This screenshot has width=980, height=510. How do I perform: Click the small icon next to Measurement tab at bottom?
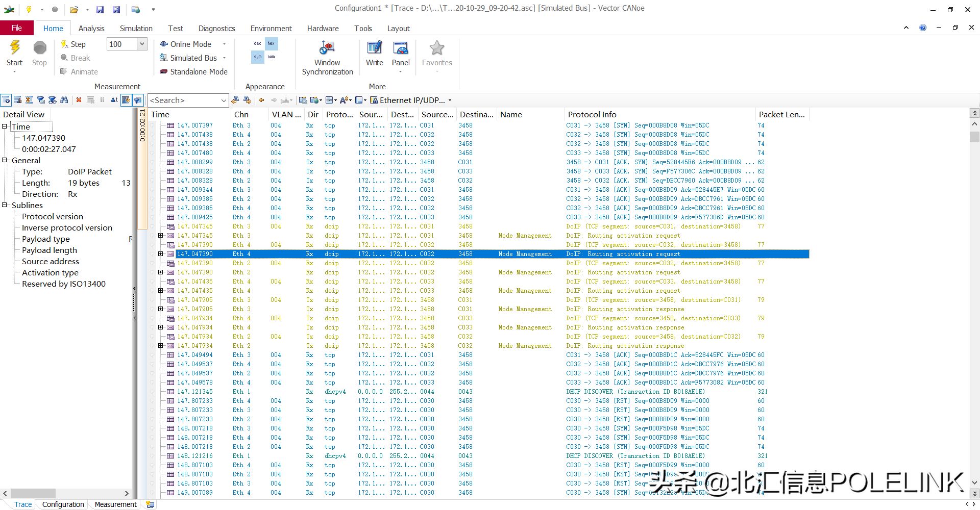coord(150,504)
